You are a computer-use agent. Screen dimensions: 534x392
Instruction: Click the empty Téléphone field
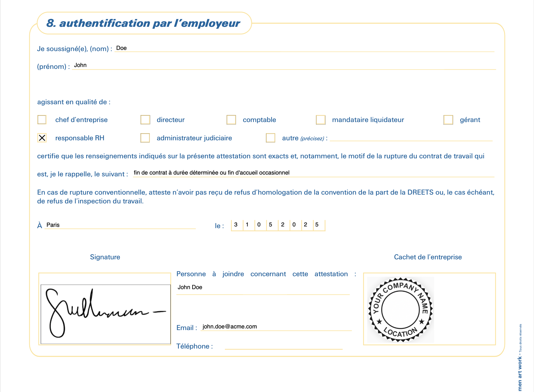(x=284, y=346)
